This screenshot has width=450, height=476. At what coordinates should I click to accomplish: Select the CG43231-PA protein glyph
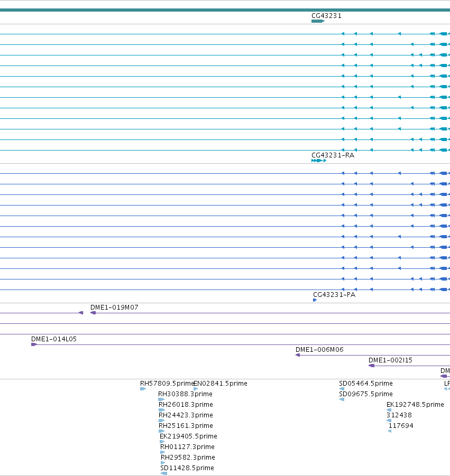tap(315, 300)
